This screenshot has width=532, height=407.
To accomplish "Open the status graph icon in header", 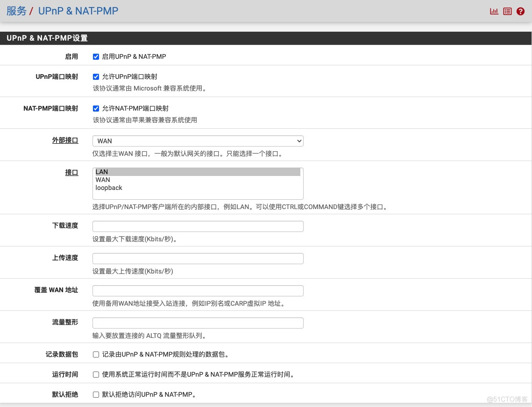I will [x=494, y=11].
